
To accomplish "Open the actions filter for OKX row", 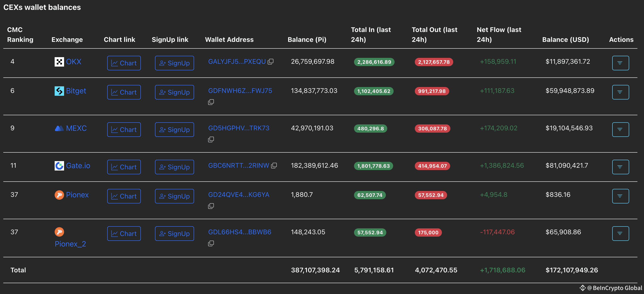I will (620, 63).
